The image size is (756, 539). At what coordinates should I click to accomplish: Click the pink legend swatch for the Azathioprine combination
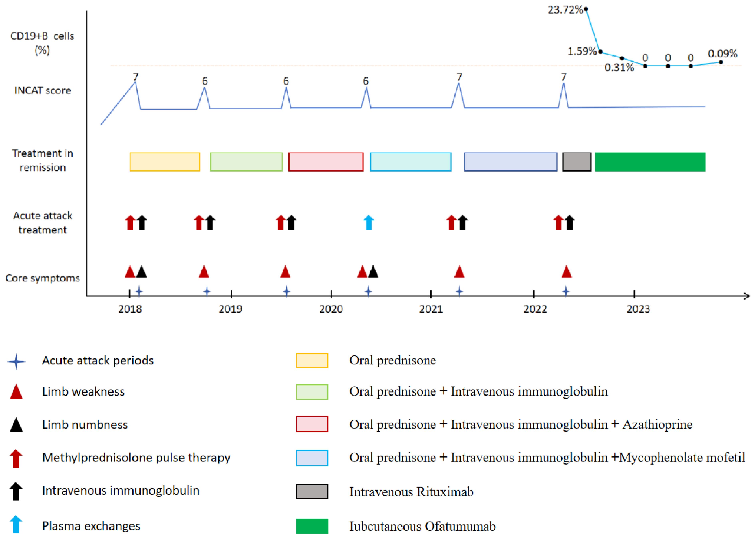[312, 424]
